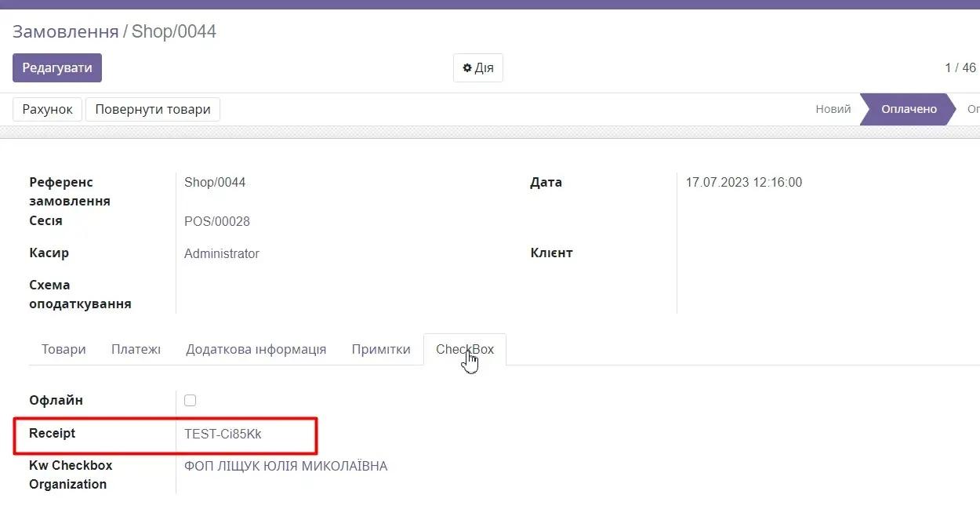Select the Додаткова інформація tab
Screen dimensions: 980x509
(x=256, y=349)
